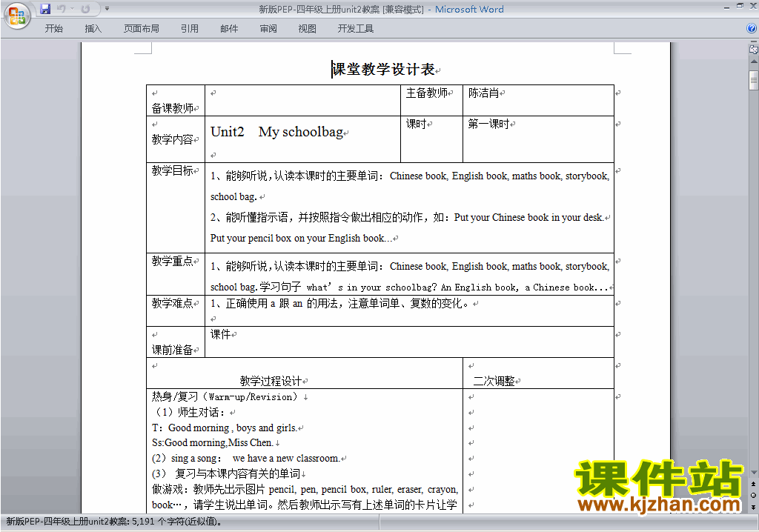This screenshot has height=532, width=759.
Task: Switch to the 页面布局 tab
Action: [x=142, y=29]
